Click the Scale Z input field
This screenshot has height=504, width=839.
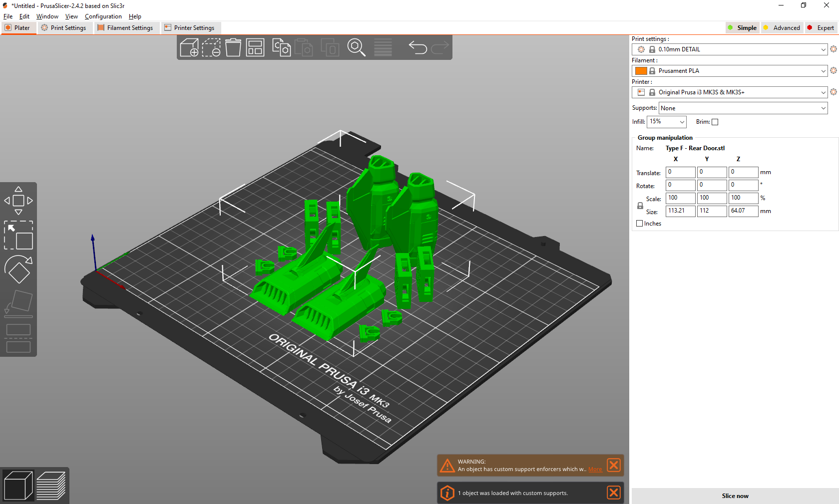[x=744, y=198]
